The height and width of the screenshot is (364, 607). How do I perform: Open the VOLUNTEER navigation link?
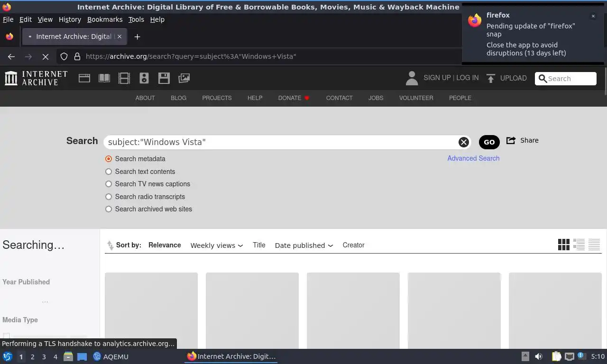[416, 98]
